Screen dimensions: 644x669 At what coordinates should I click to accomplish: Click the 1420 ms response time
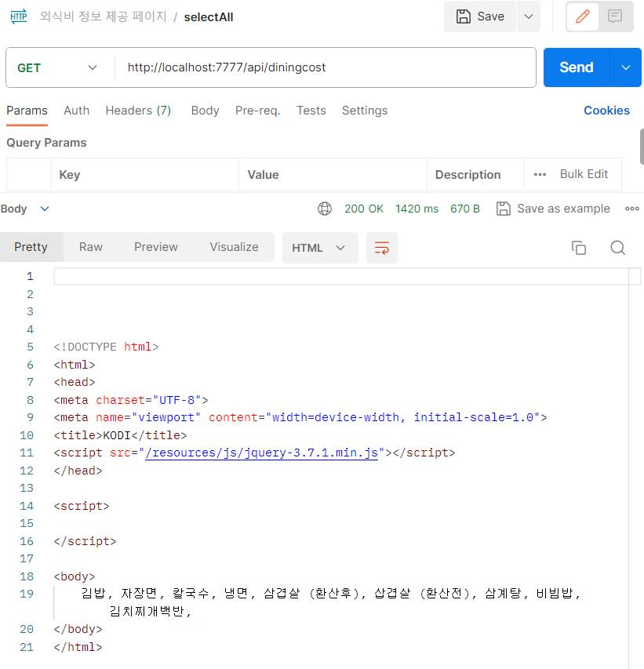tap(417, 209)
